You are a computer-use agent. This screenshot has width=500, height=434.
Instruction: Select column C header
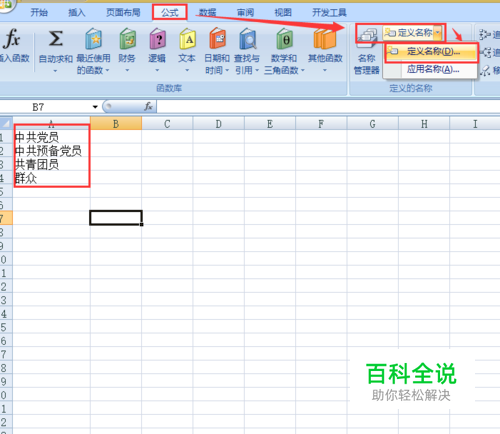(x=167, y=124)
